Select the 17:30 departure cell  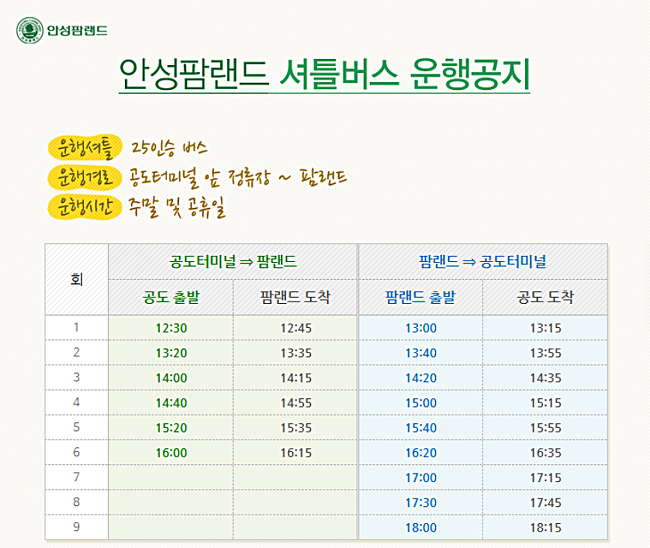pos(420,502)
